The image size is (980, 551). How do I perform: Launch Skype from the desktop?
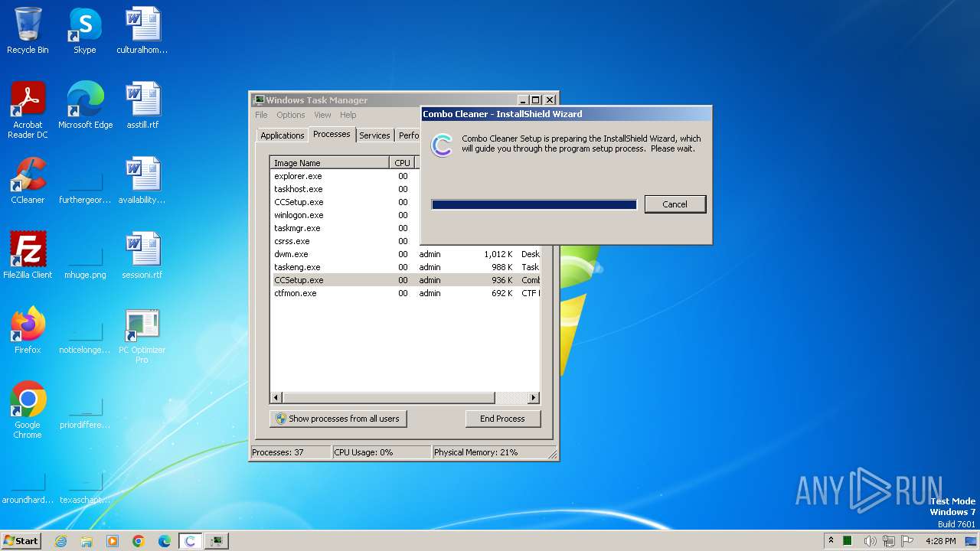click(x=85, y=31)
